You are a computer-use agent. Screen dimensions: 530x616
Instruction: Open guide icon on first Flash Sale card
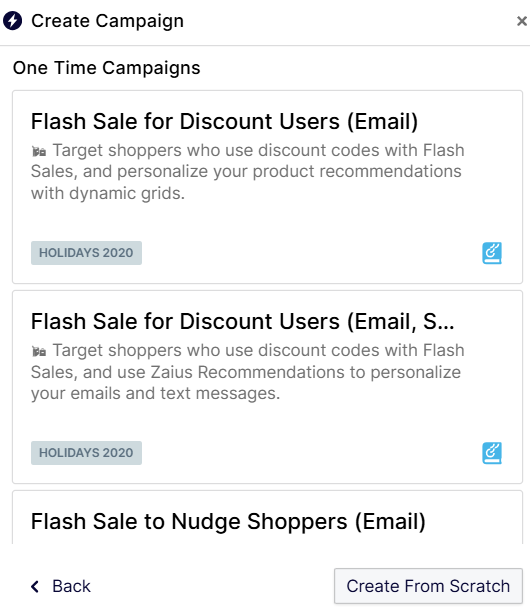tap(492, 253)
